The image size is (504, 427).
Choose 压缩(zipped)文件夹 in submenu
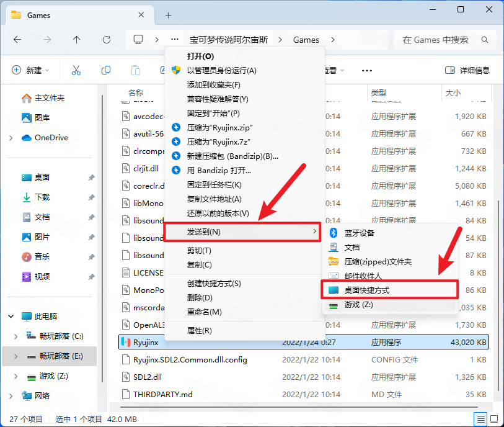[390, 262]
